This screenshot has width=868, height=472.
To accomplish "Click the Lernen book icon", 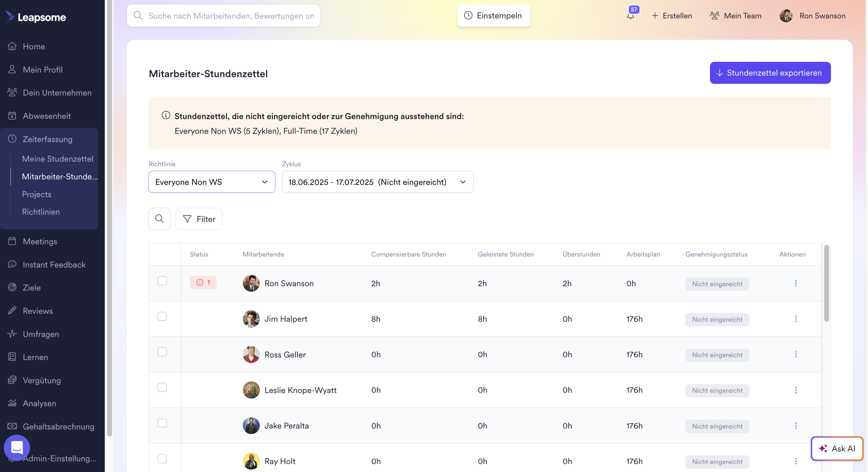I will click(x=12, y=357).
